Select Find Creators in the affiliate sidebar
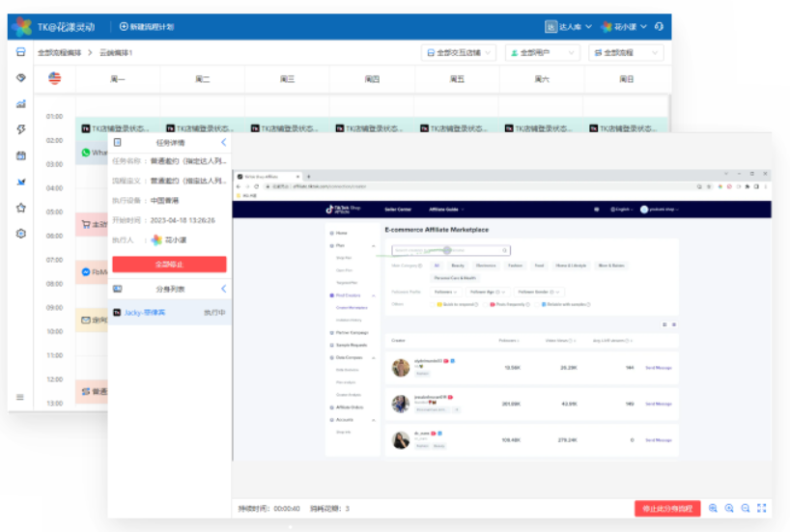The height and width of the screenshot is (532, 790). 349,295
